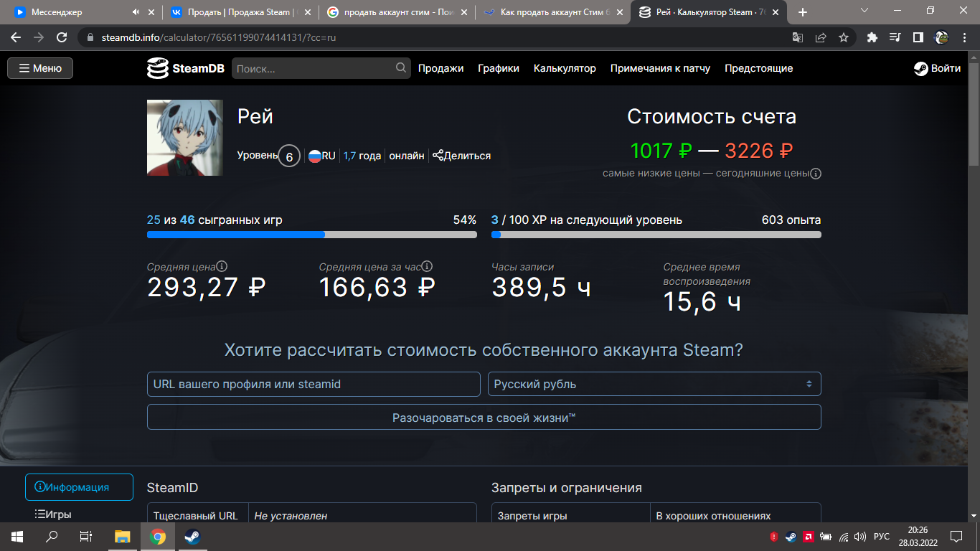980x551 pixels.
Task: Open Windows taskbar search
Action: pyautogui.click(x=52, y=536)
